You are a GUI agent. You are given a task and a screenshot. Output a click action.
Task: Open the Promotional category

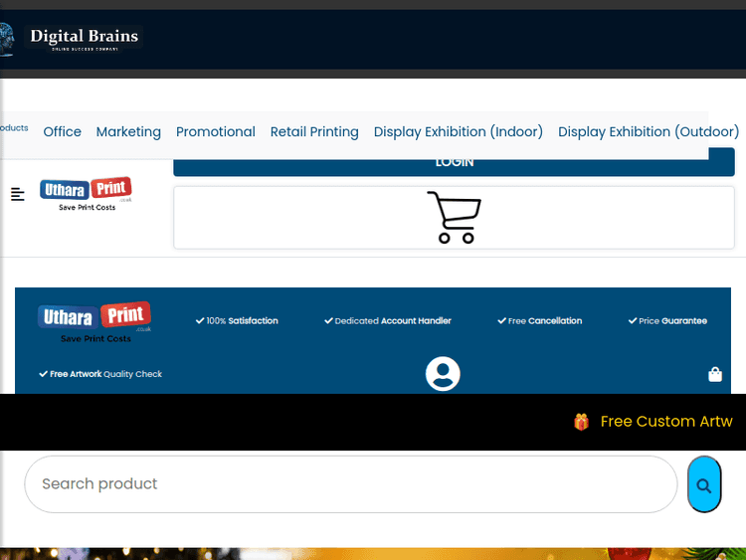[x=216, y=131]
